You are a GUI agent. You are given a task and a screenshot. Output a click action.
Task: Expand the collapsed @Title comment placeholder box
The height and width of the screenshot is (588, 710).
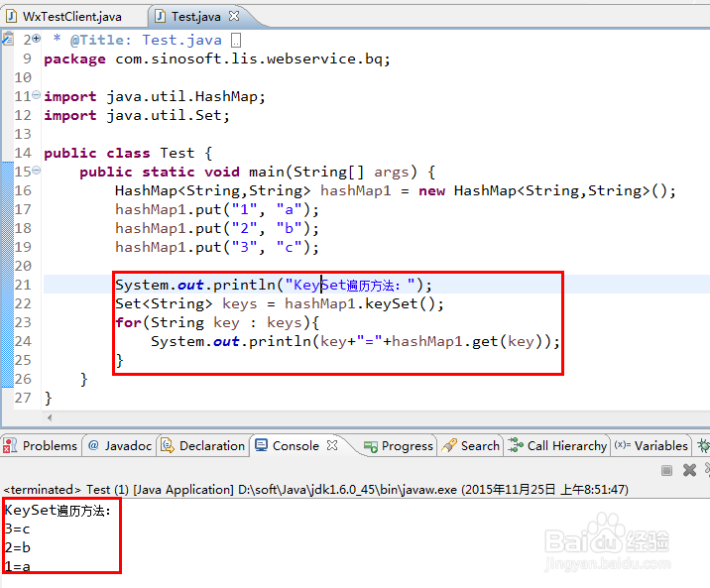coord(235,41)
